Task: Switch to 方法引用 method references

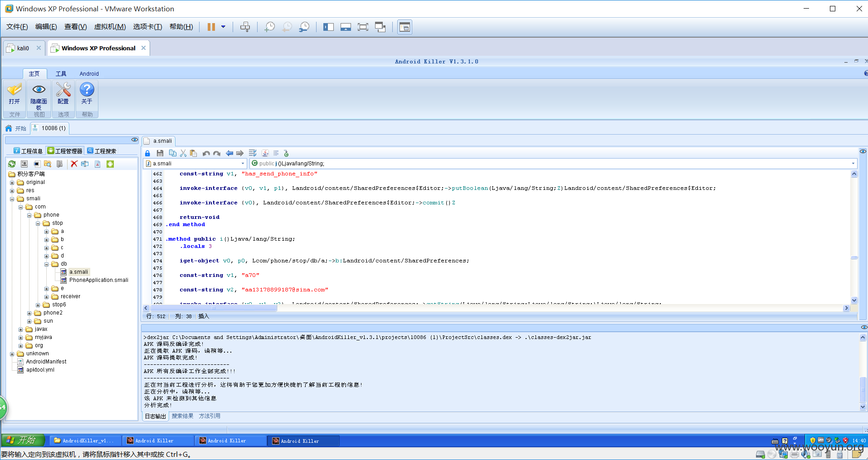Action: click(210, 416)
